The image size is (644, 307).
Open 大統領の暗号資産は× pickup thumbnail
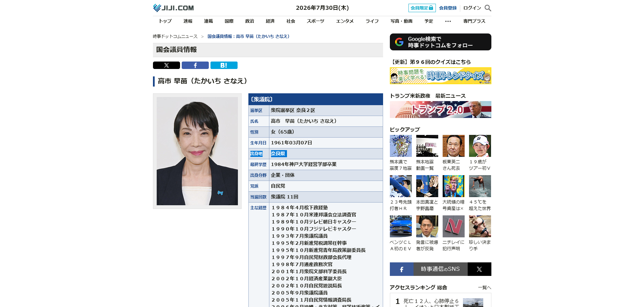pos(453,186)
